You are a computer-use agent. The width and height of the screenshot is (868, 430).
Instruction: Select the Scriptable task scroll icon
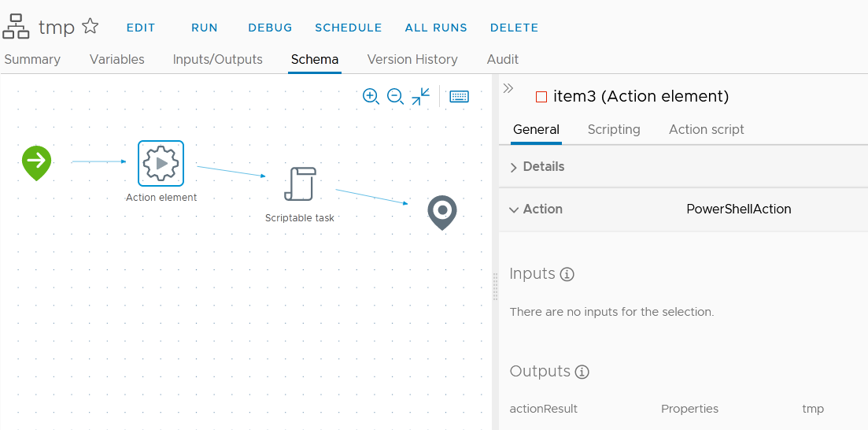coord(300,184)
